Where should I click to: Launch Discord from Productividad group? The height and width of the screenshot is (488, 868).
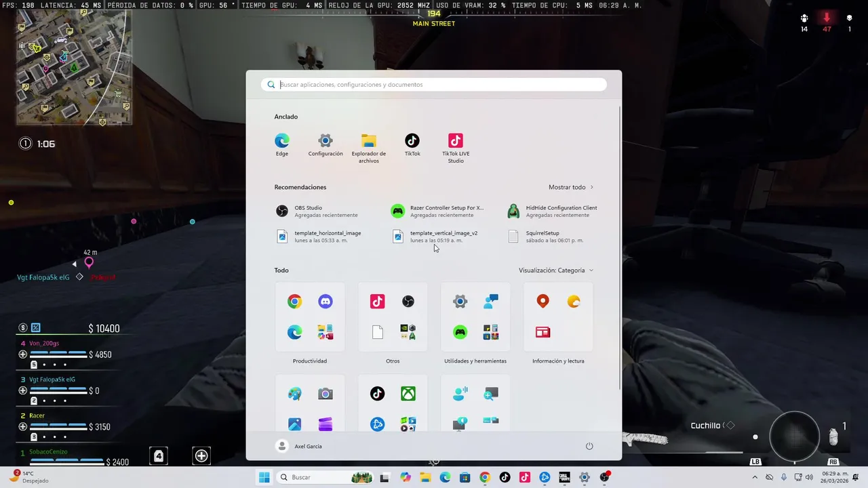(x=325, y=302)
